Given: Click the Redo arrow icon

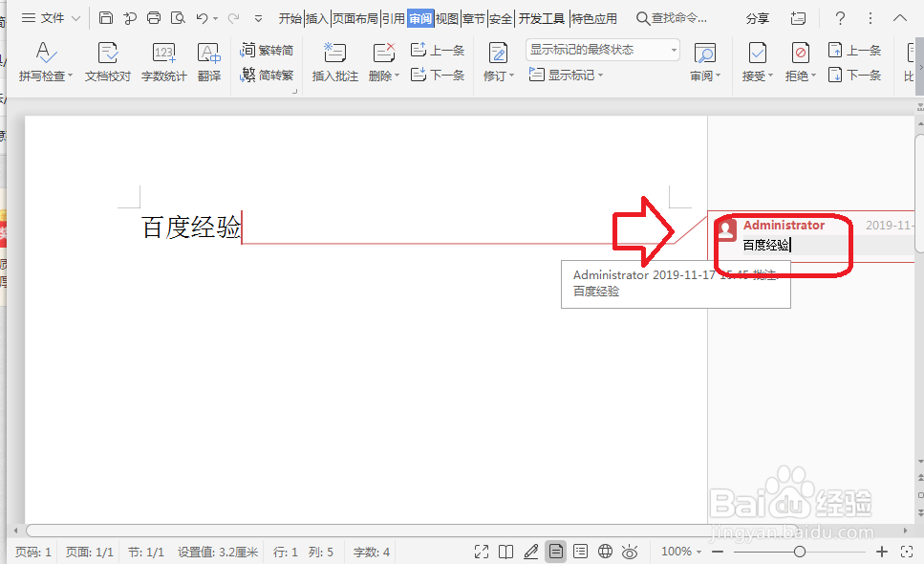Looking at the screenshot, I should coord(234,18).
